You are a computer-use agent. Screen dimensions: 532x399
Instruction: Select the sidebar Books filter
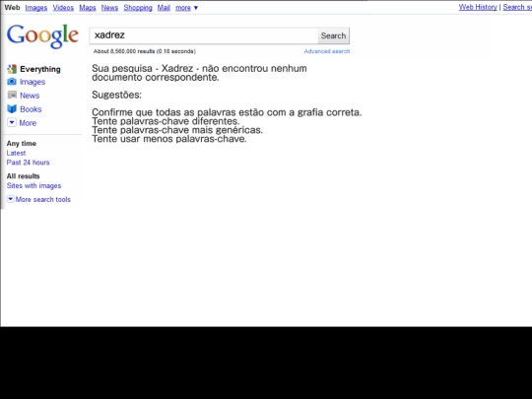click(31, 109)
